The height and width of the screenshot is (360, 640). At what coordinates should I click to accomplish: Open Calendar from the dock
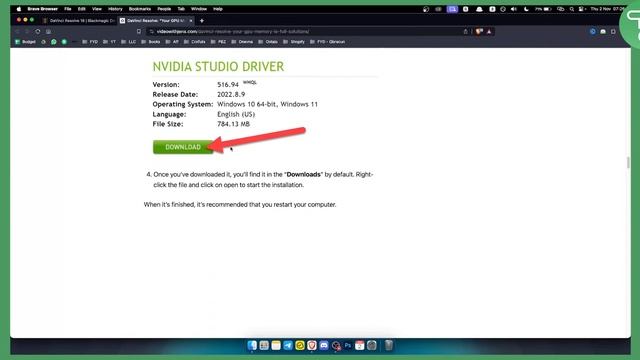[x=360, y=345]
